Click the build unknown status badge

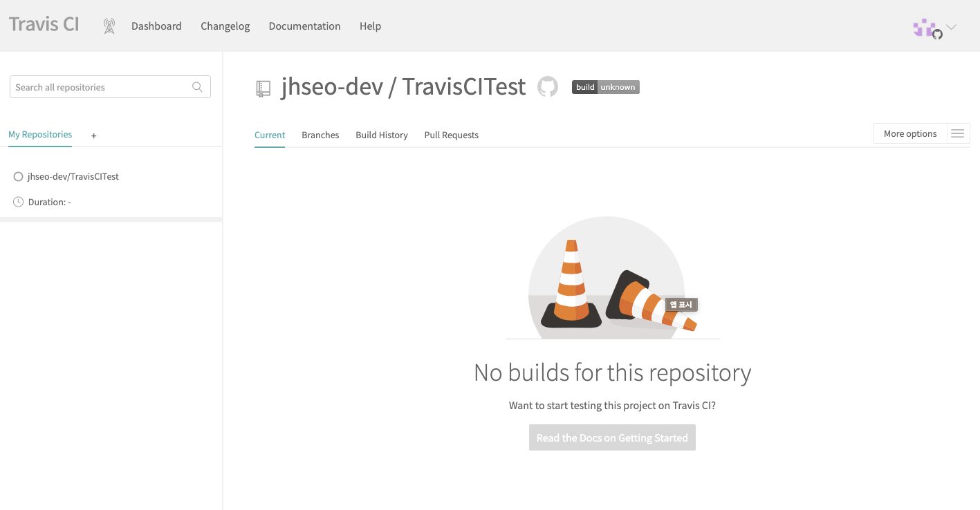(x=606, y=87)
